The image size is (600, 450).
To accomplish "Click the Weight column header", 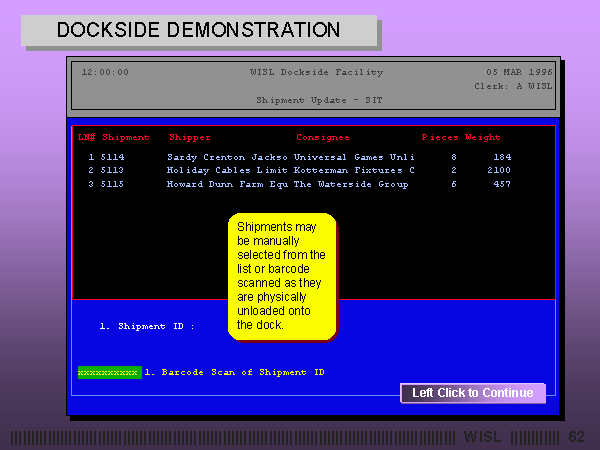I will coord(483,137).
